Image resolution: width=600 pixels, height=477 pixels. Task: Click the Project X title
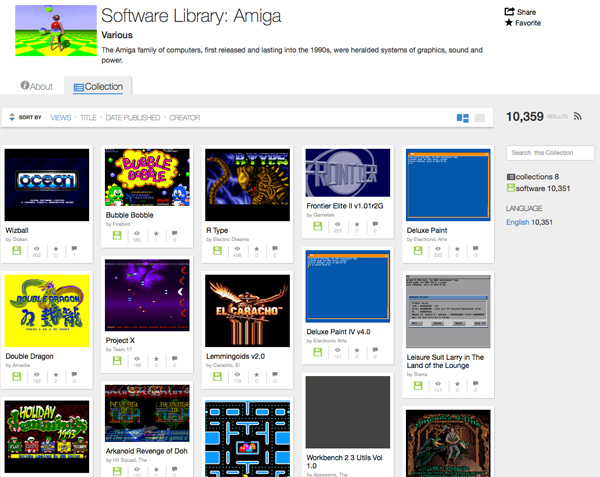pos(120,340)
